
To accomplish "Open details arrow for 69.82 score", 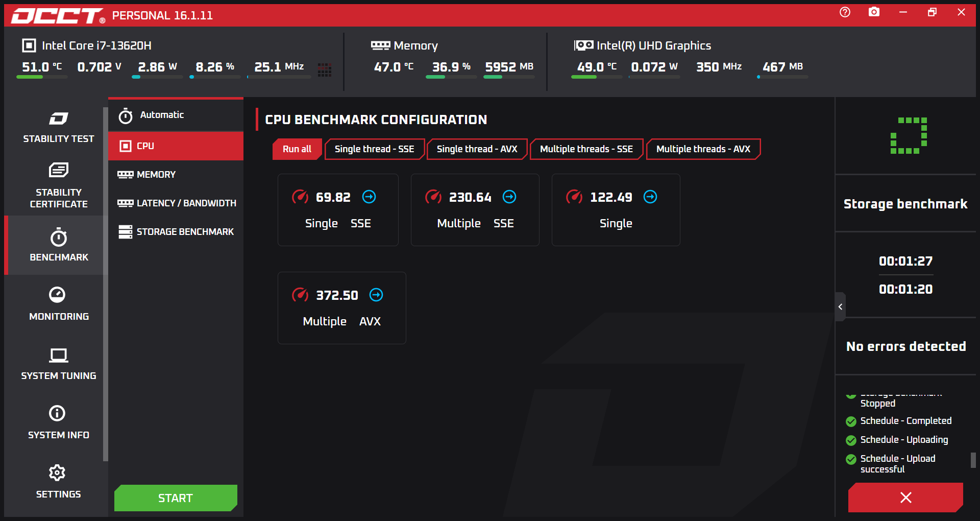I will pos(369,197).
